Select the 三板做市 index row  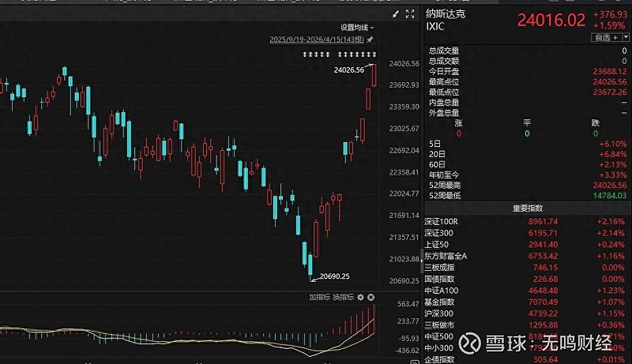(528, 325)
